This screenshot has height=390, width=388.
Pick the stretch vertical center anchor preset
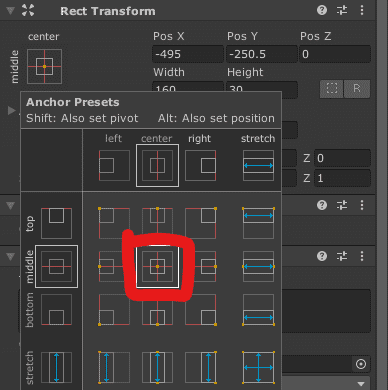pos(157,367)
